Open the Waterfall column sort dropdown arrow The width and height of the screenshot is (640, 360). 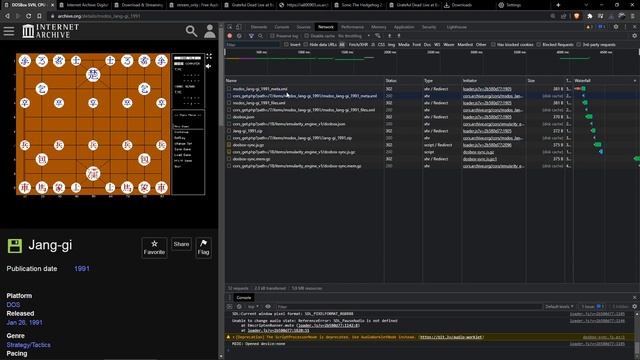tap(635, 81)
